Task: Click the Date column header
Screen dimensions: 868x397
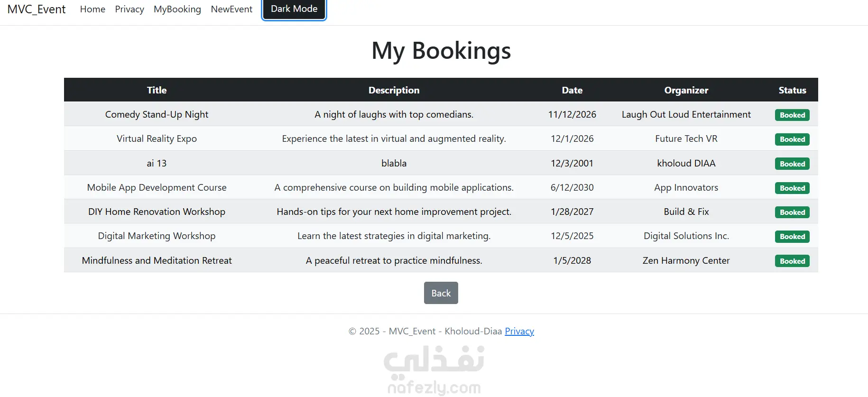Action: tap(572, 90)
